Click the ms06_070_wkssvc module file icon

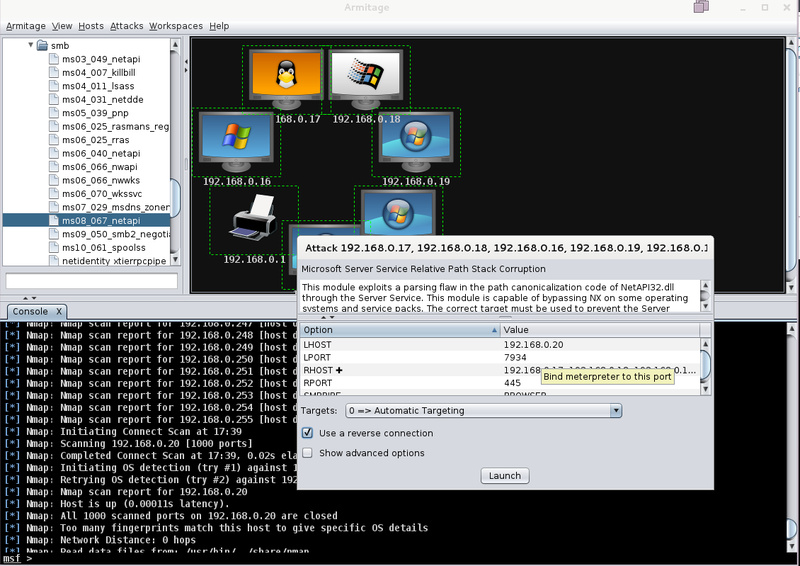[x=54, y=193]
